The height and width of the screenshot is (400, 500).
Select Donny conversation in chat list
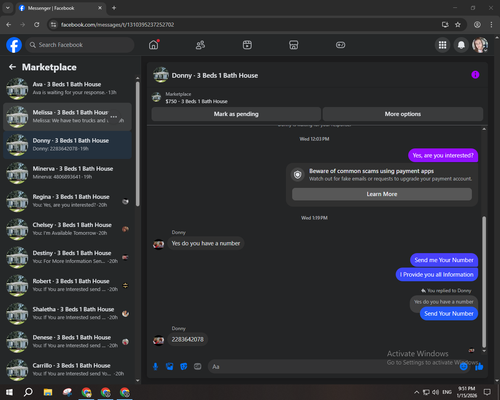67,145
